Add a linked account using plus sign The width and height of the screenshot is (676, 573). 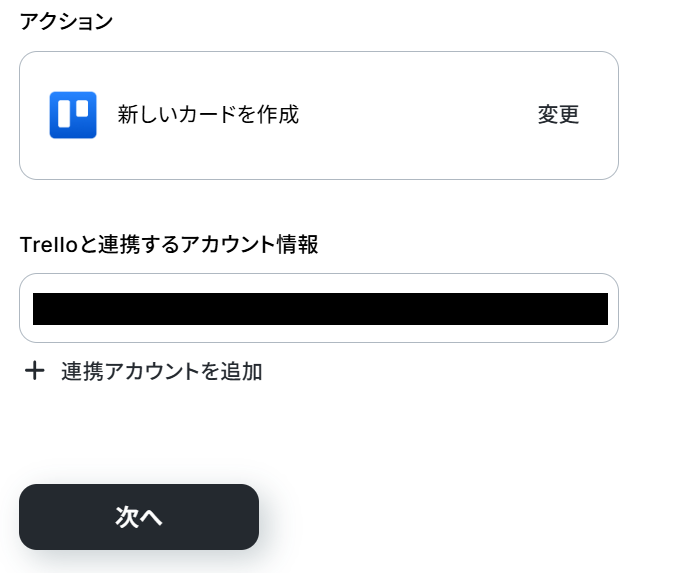35,371
